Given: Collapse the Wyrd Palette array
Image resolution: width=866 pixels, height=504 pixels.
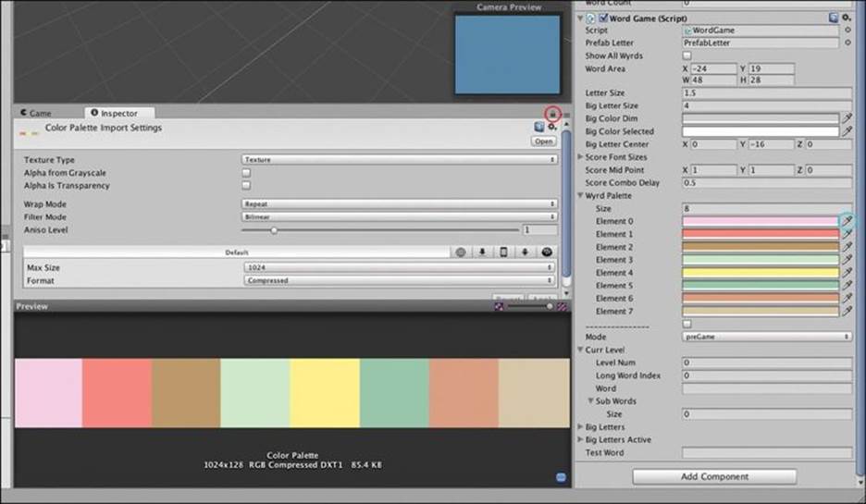Looking at the screenshot, I should tap(580, 195).
